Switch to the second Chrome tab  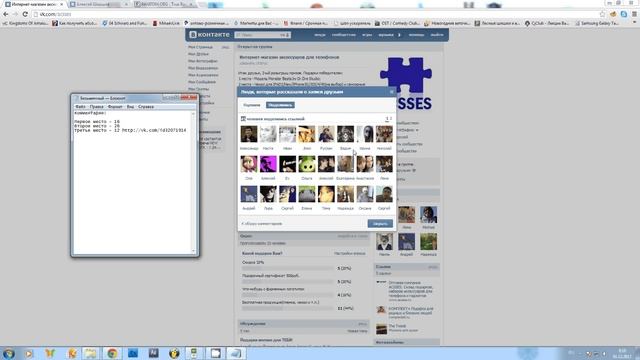click(98, 4)
